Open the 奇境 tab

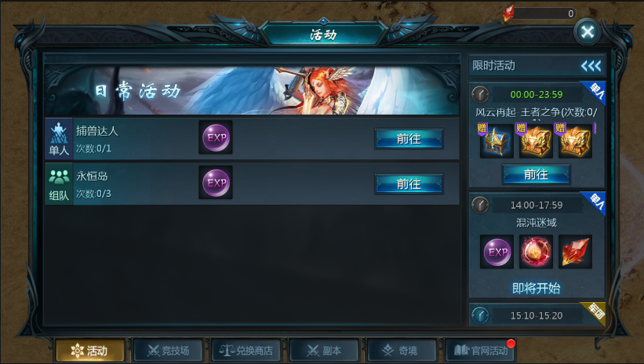tap(402, 351)
